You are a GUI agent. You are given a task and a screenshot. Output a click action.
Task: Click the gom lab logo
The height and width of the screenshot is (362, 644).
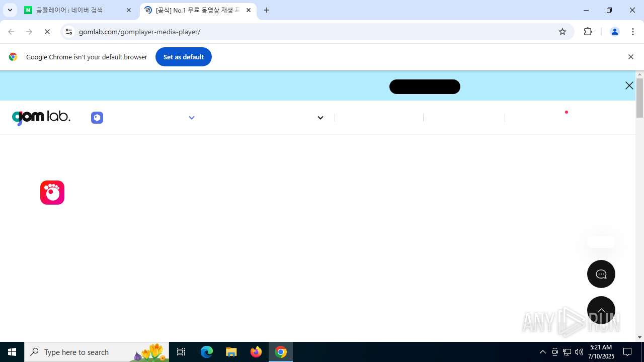coord(41,117)
